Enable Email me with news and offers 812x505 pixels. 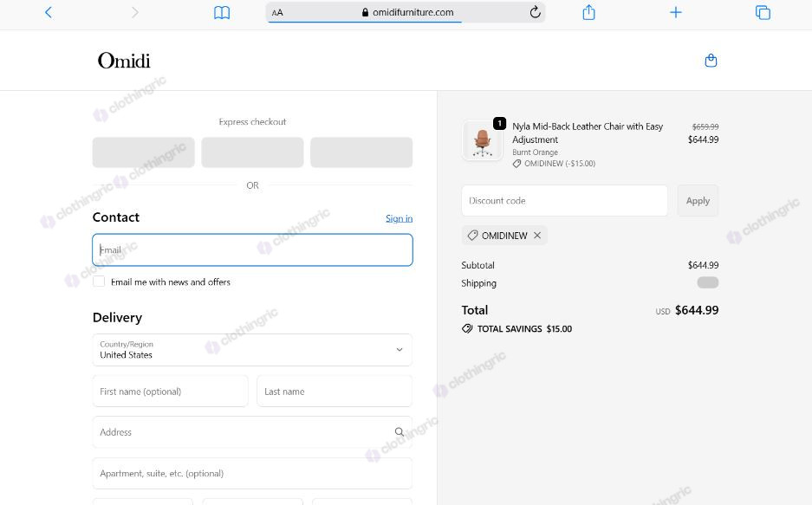99,282
